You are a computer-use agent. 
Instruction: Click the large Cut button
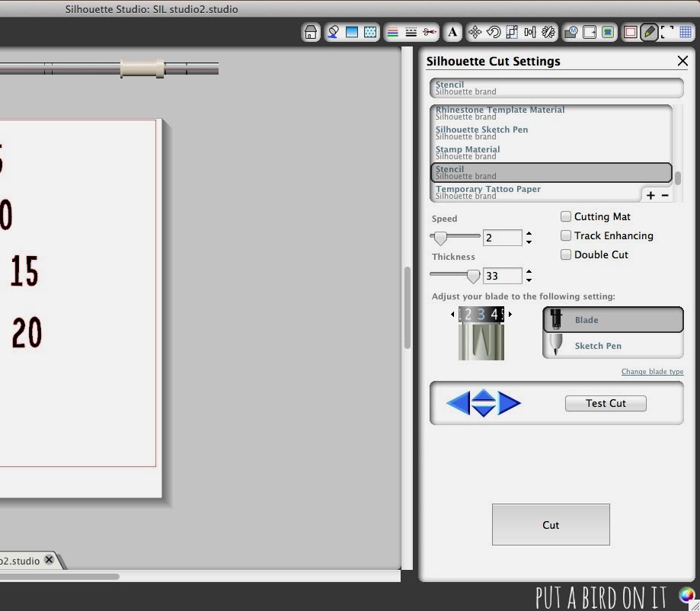pos(551,524)
